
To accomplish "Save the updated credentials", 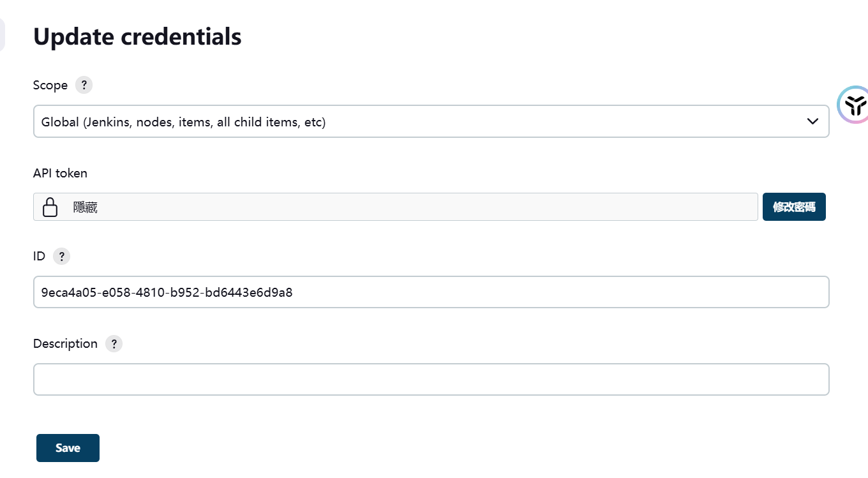I will pos(68,448).
